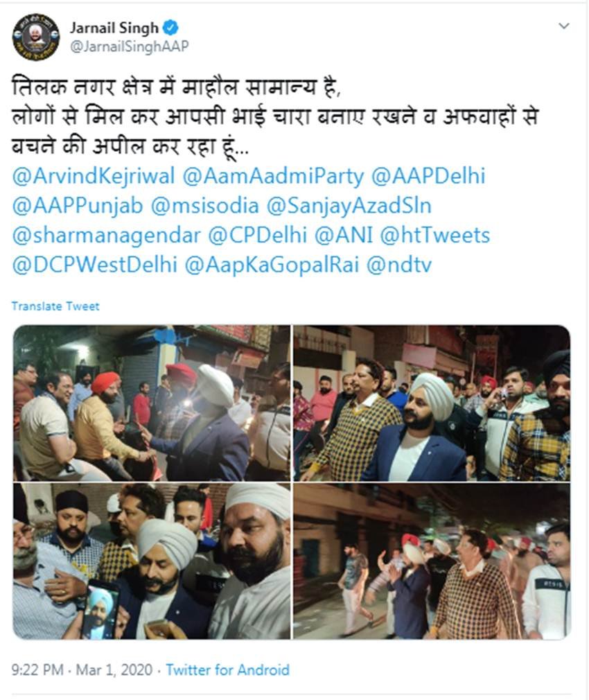Click the blue verified badge icon
Screen dimensions: 589x700
click(x=170, y=28)
